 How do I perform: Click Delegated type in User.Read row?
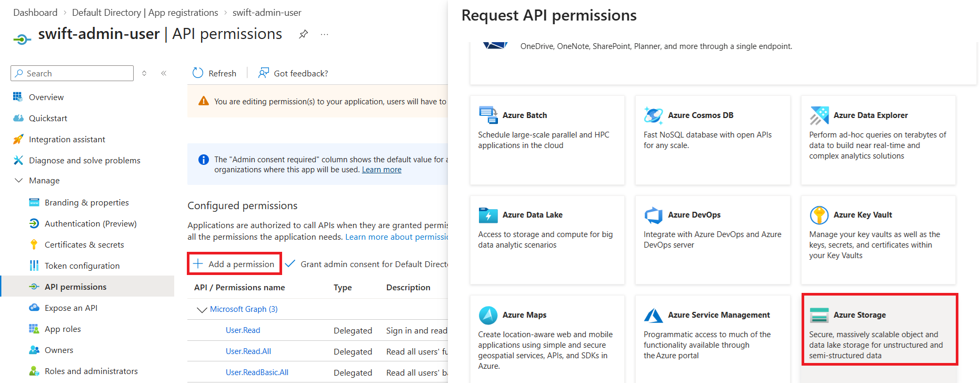[353, 330]
